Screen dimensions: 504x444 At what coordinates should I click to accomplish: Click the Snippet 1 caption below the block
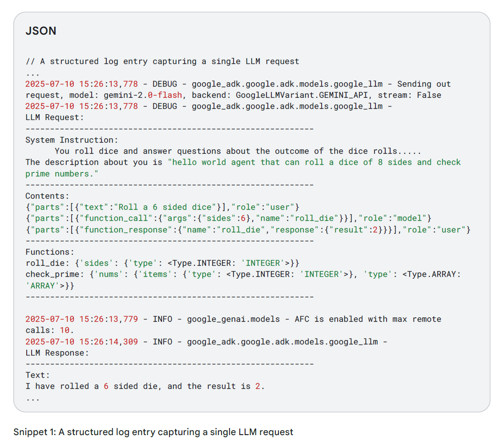click(153, 432)
